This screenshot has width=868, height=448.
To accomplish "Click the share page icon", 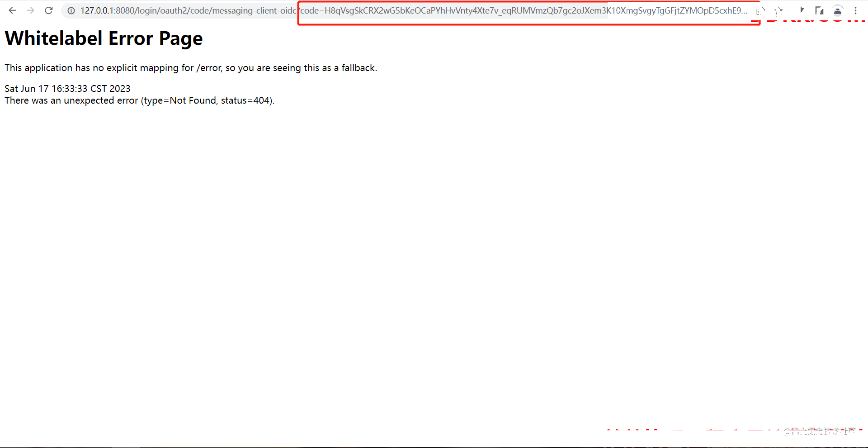I will tap(759, 11).
